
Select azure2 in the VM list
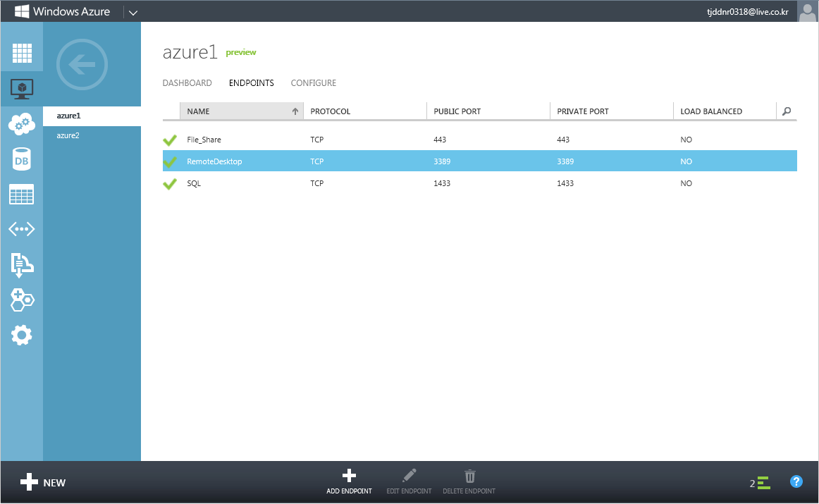(92, 135)
